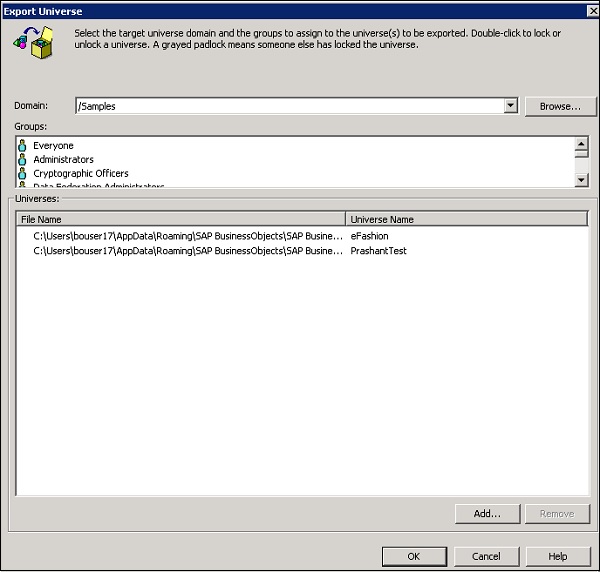Open Help for Export Universe
This screenshot has height=572, width=600.
coord(557,556)
